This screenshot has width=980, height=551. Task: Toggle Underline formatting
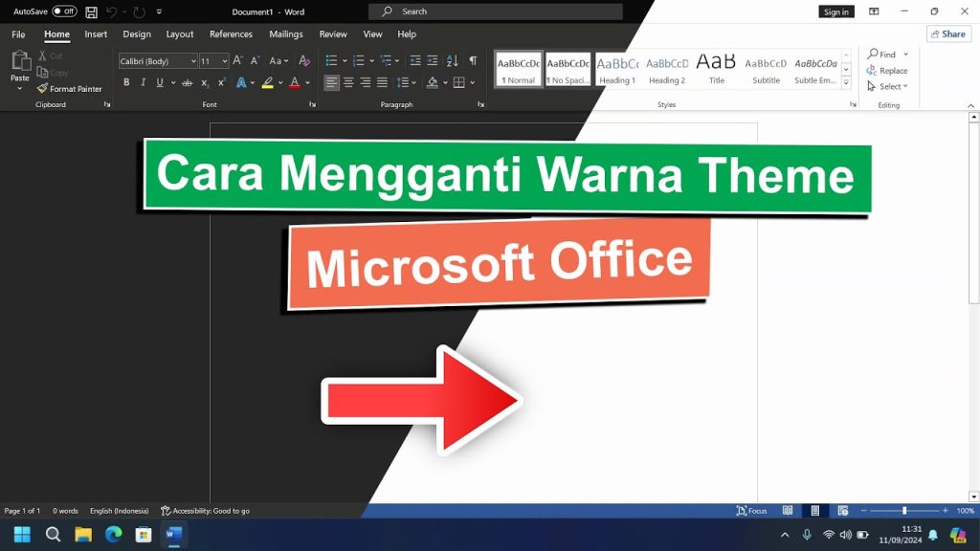[160, 82]
